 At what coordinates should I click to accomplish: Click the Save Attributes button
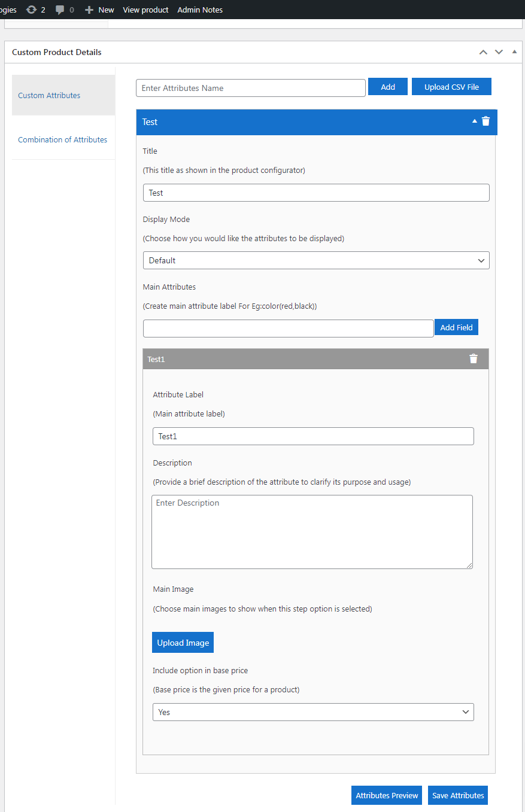click(458, 795)
